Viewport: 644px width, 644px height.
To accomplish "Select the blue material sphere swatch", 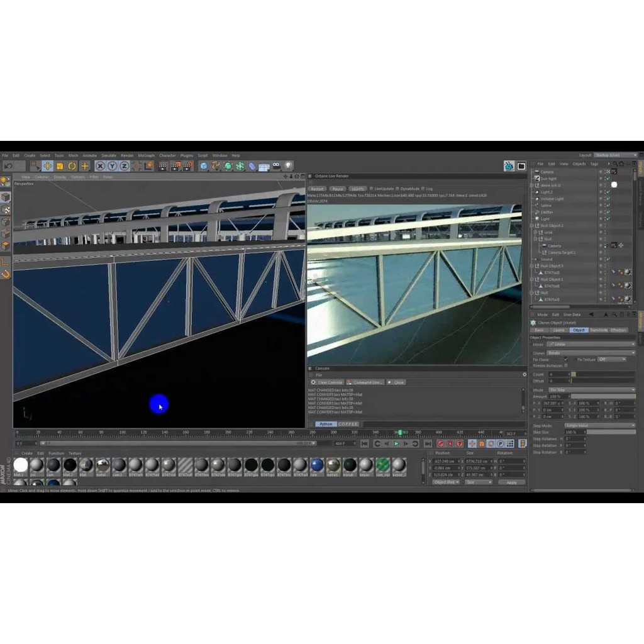I will 317,465.
